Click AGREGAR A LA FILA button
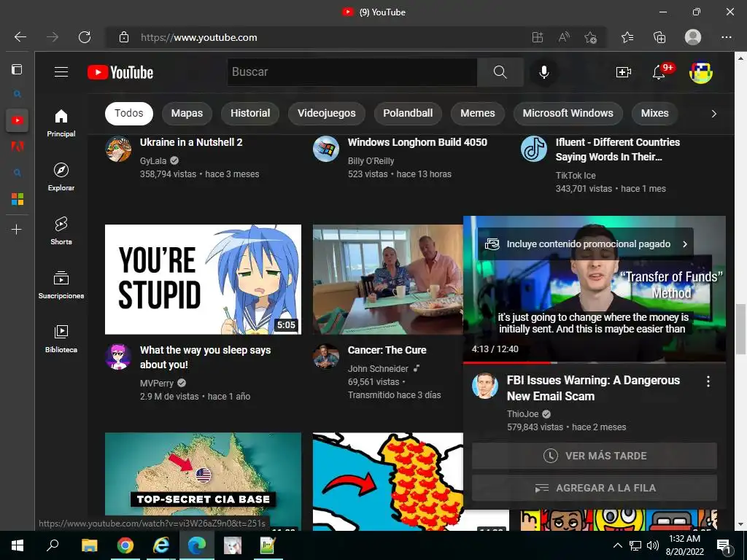 [594, 488]
